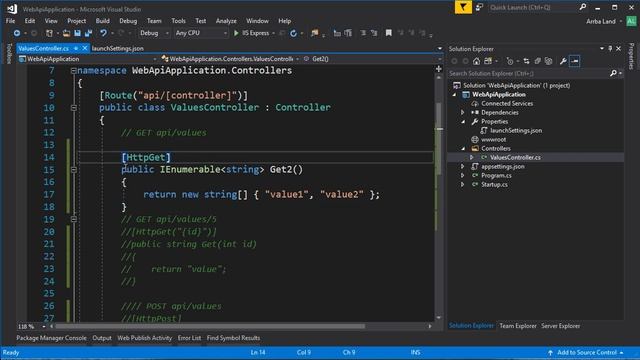Toggle Show All Files in Solution Explorer
The image size is (640, 360).
point(549,61)
